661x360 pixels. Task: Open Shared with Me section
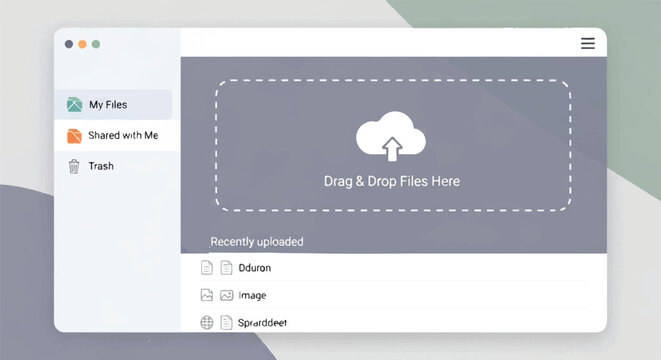pos(117,135)
